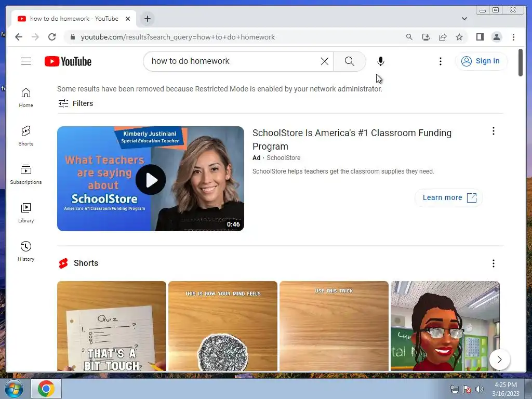Click the SchoolStore advertiser name
This screenshot has height=399, width=532.
point(283,158)
